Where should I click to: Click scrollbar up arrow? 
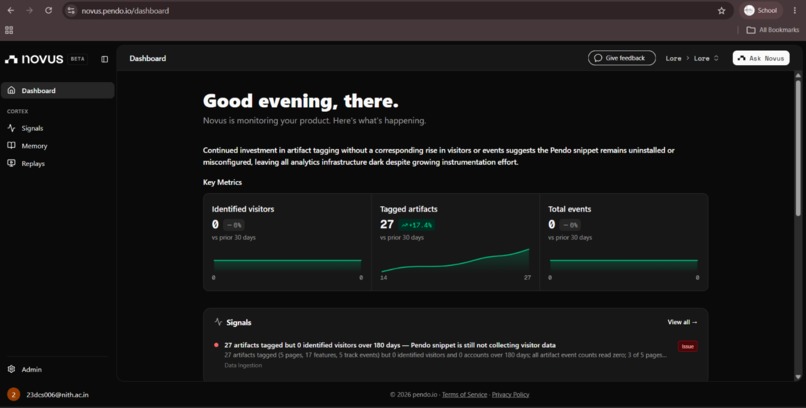pyautogui.click(x=798, y=76)
